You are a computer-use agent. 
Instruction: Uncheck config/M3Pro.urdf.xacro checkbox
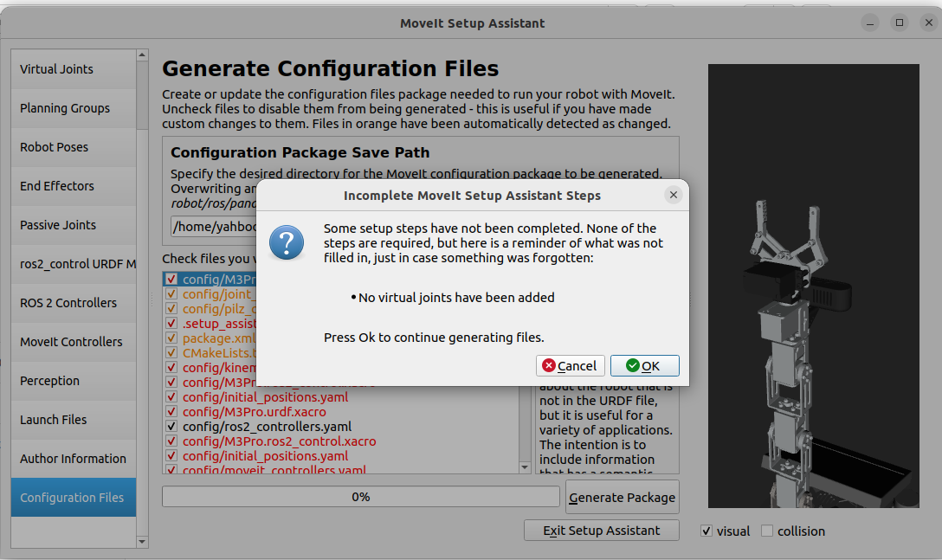tap(171, 412)
